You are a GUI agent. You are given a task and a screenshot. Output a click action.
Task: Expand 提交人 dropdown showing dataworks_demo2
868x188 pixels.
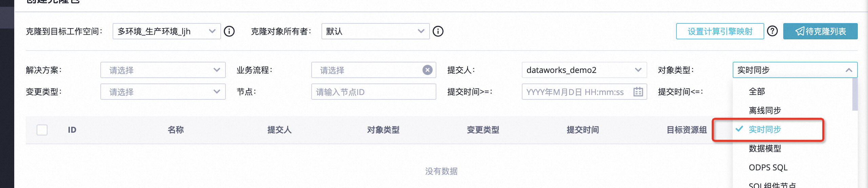(584, 70)
